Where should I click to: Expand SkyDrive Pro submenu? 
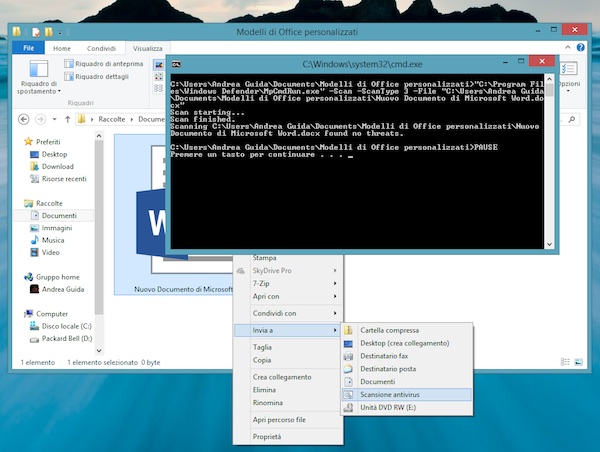[289, 271]
